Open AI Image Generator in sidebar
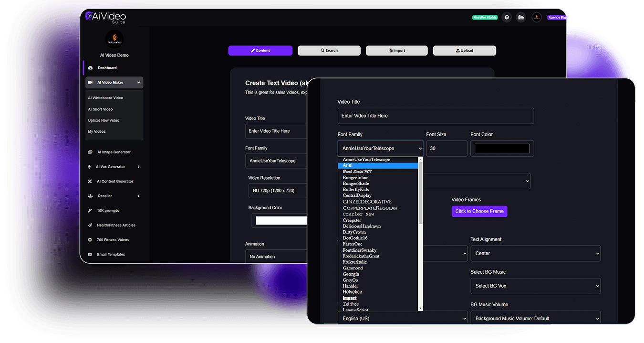644x343 pixels. 114,152
